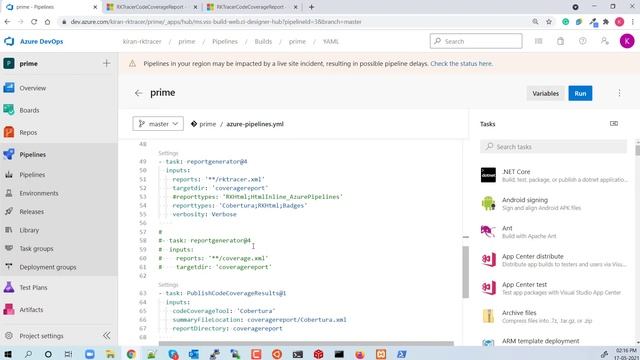The width and height of the screenshot is (640, 360).
Task: Go back using arrow beside prime title
Action: coord(138,93)
